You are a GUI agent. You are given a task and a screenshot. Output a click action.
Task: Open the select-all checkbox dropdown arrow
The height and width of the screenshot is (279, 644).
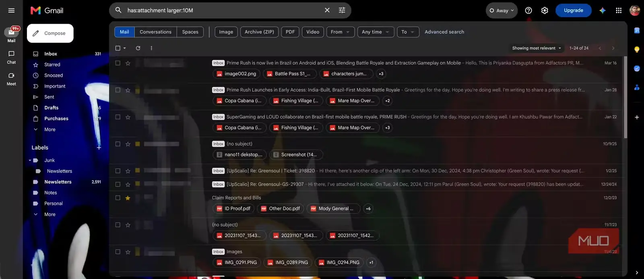125,48
